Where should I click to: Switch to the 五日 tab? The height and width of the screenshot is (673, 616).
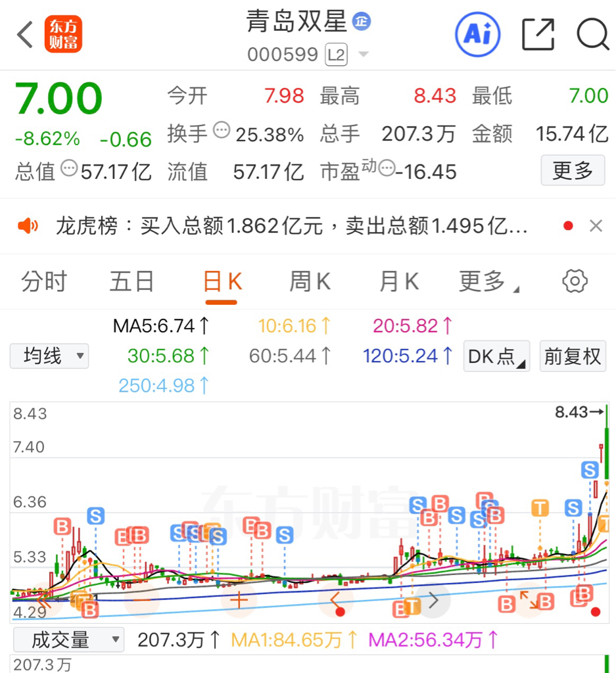pos(131,281)
